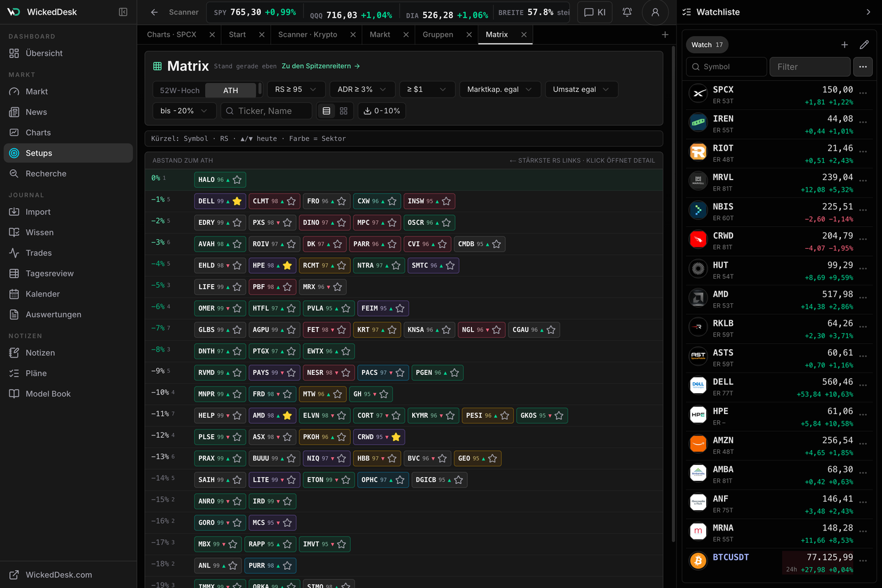Open the Marktkap. egal dropdown
Viewport: 882px width, 588px height.
tap(500, 89)
